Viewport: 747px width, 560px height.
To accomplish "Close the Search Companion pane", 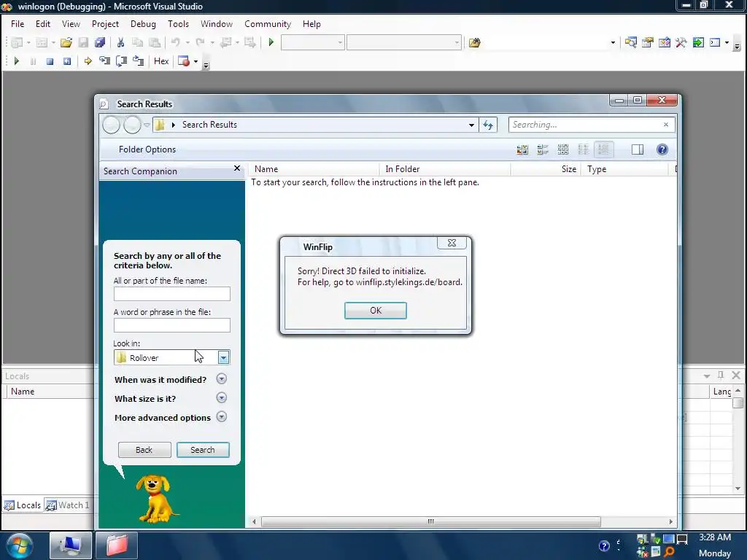I will (237, 168).
